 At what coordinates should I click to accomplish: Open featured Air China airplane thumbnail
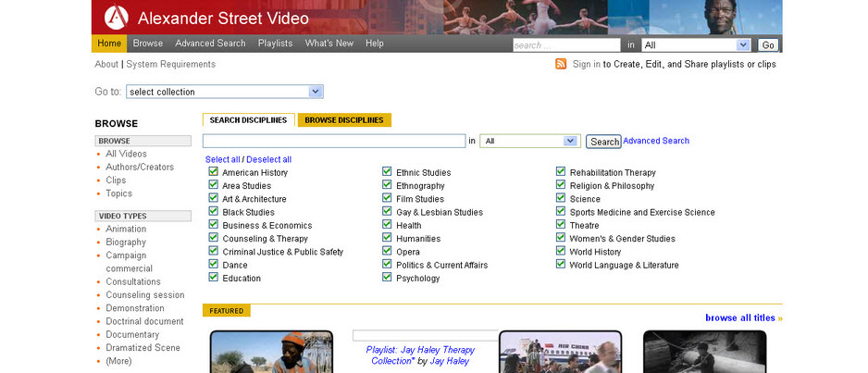click(x=560, y=352)
